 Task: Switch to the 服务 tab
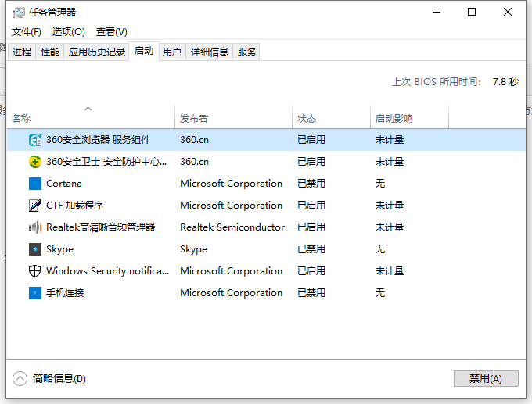[247, 52]
